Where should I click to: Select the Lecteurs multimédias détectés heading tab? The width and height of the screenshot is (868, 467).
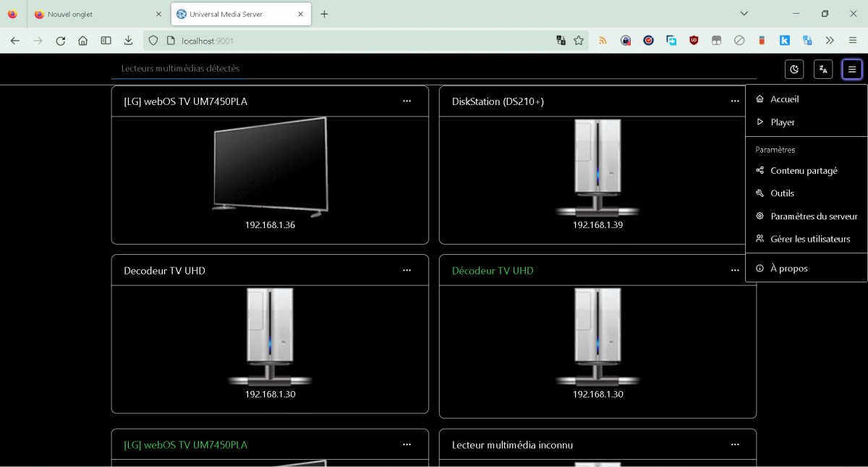[x=180, y=69]
